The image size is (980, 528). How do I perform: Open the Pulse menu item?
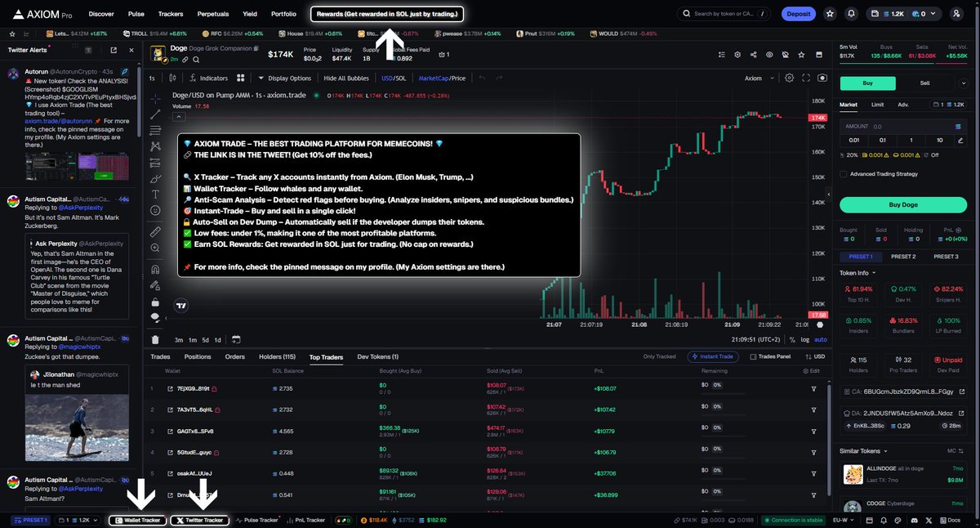[136, 14]
